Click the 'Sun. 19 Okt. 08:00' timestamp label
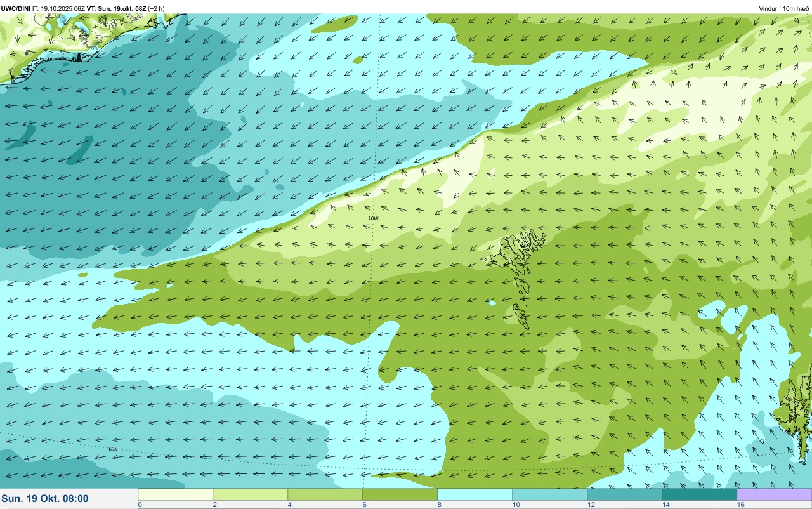Screen dimensions: 812x509 pos(45,499)
